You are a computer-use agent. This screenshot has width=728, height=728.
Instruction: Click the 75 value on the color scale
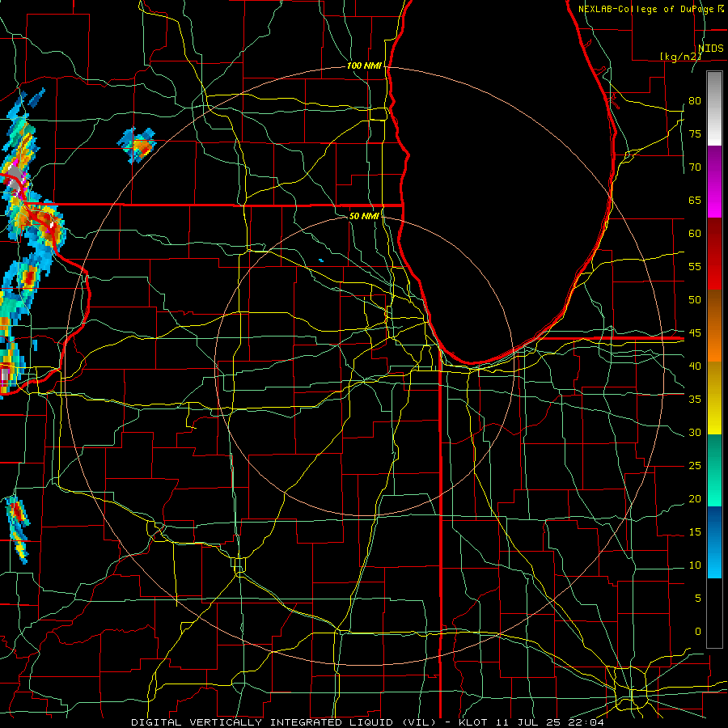695,133
